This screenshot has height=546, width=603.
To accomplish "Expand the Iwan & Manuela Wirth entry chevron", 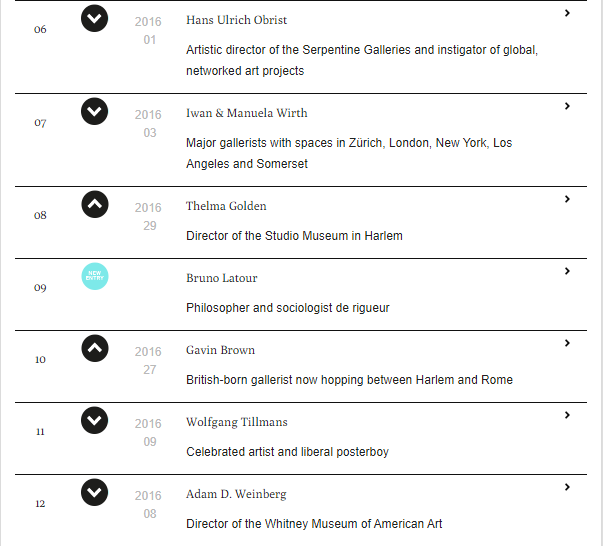I will click(567, 106).
